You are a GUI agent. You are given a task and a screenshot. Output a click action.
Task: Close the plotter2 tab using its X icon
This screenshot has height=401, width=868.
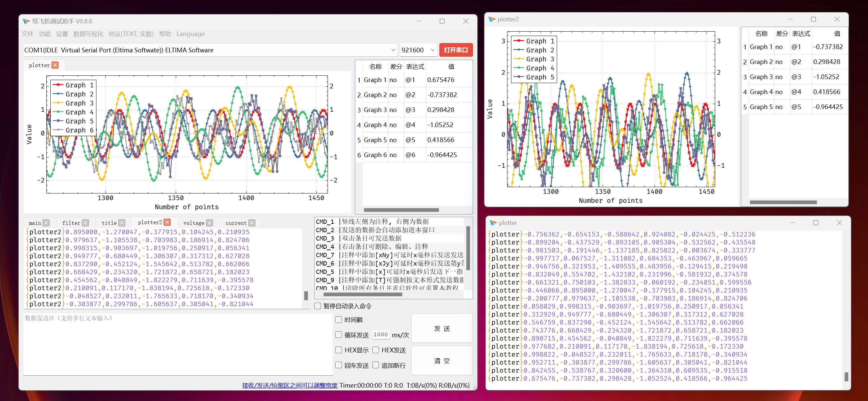point(167,222)
